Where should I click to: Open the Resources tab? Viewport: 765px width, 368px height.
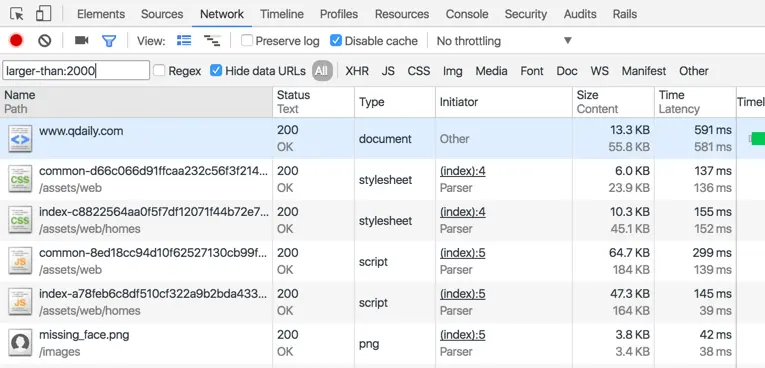point(402,14)
